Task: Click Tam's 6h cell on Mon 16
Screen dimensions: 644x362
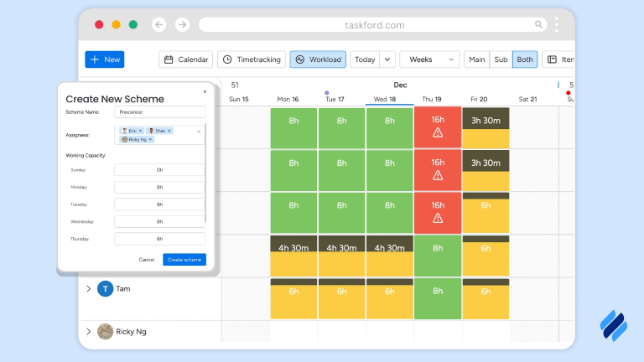Action: pyautogui.click(x=293, y=299)
